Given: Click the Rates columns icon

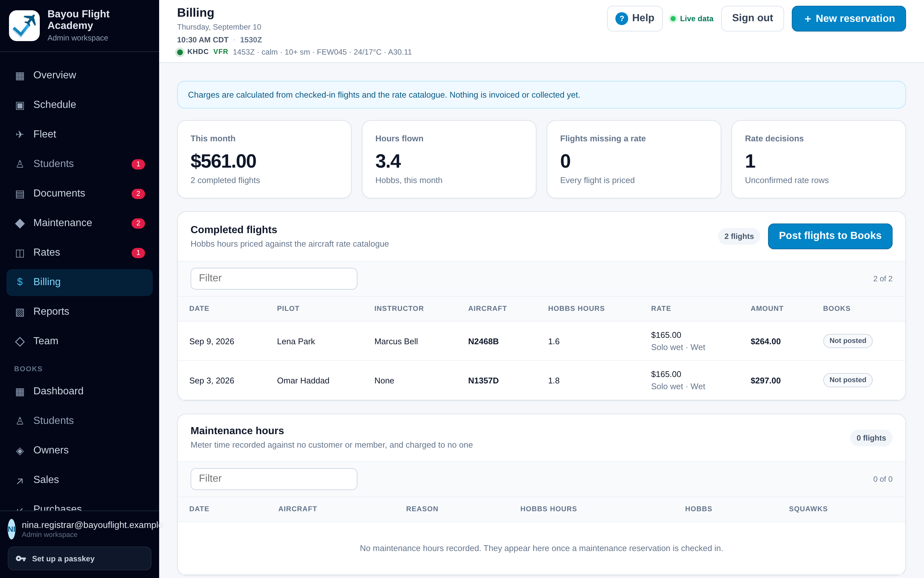Looking at the screenshot, I should (x=20, y=253).
